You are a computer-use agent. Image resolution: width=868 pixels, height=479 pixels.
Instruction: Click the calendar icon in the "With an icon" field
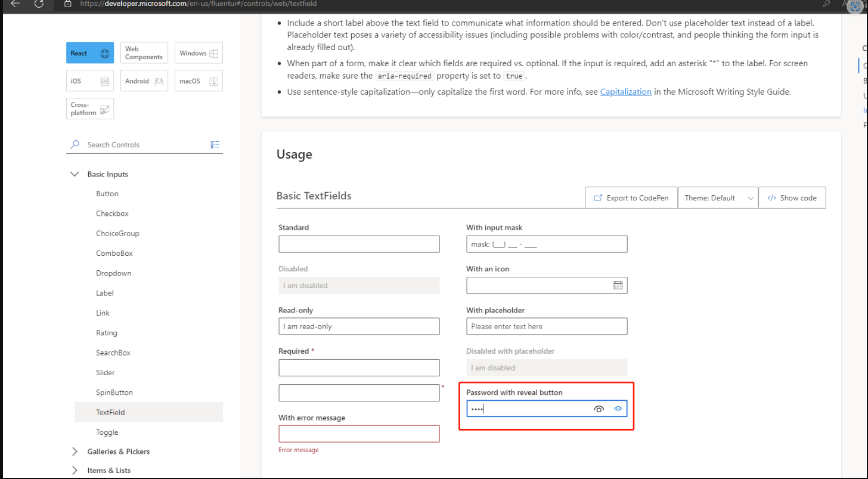click(x=618, y=285)
